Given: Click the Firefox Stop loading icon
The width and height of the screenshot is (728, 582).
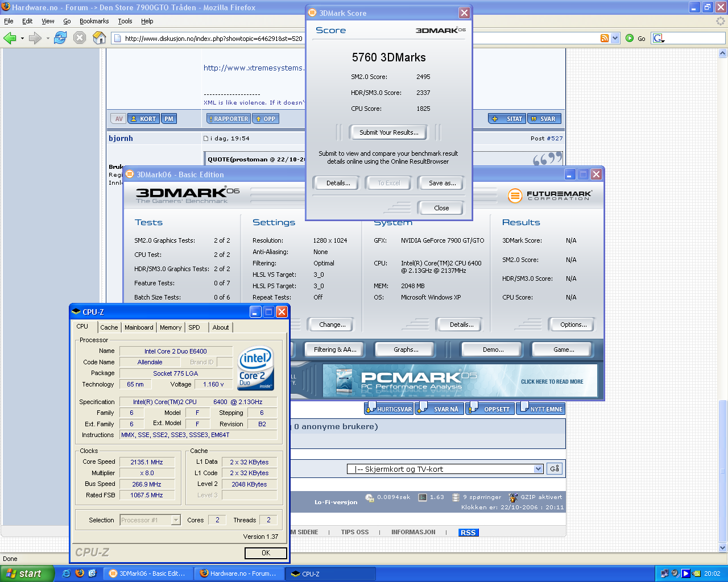Looking at the screenshot, I should 80,38.
